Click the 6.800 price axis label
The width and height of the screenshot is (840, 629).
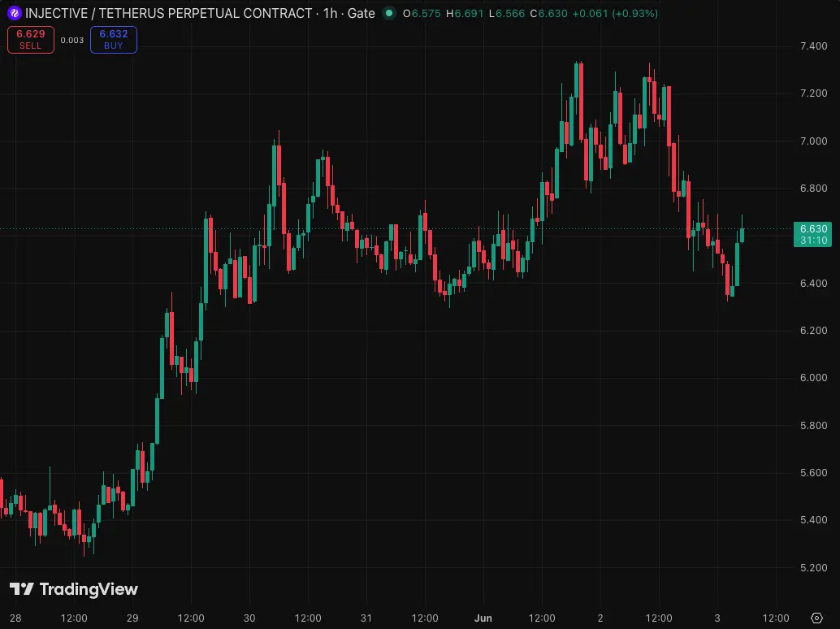[814, 188]
